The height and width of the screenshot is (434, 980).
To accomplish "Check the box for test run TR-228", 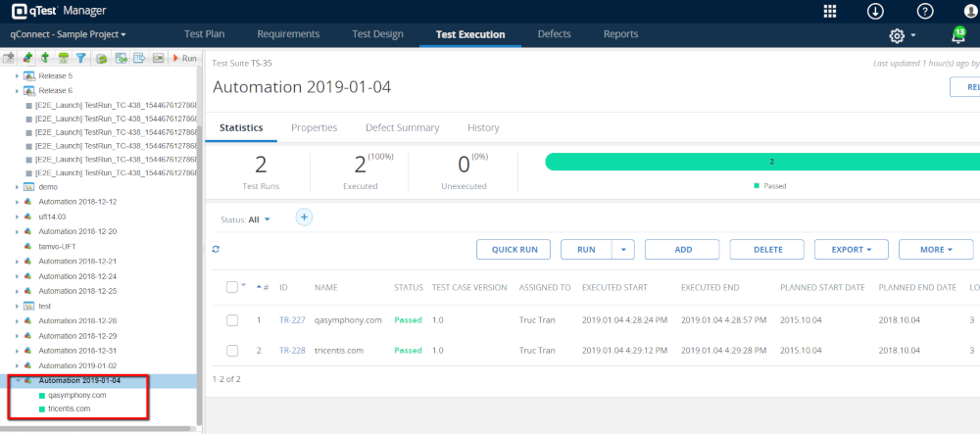I will [x=232, y=351].
